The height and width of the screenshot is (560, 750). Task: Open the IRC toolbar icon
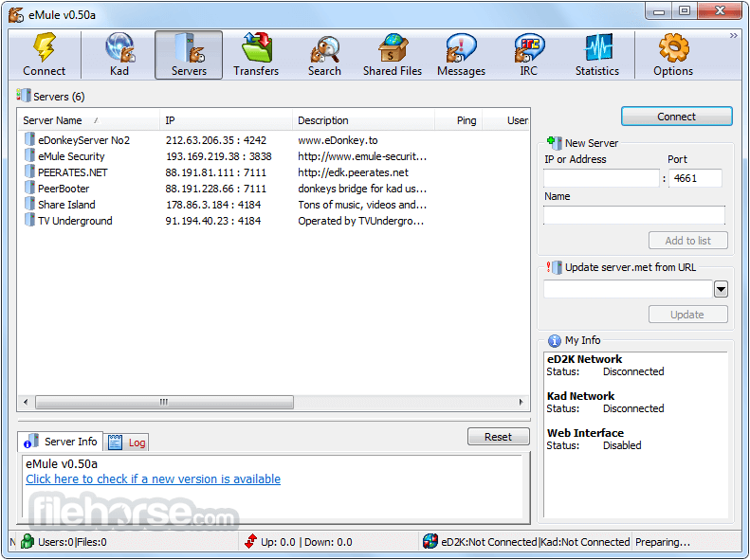coord(529,47)
